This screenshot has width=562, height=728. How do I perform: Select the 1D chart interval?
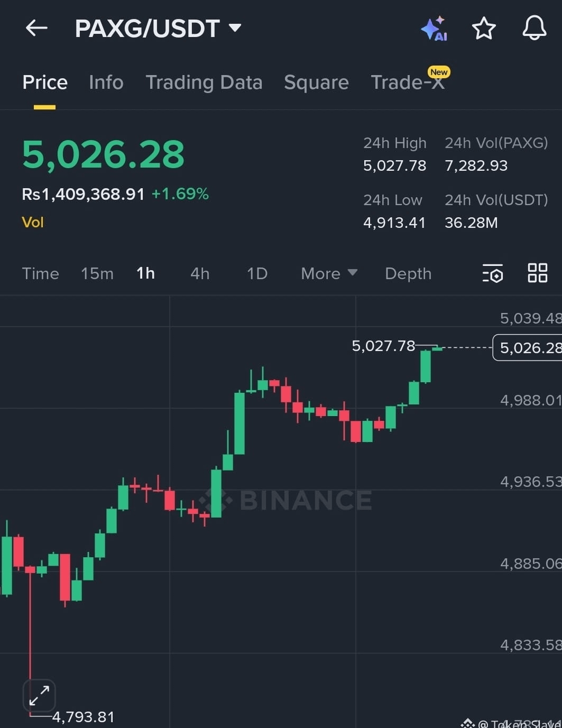pos(257,274)
